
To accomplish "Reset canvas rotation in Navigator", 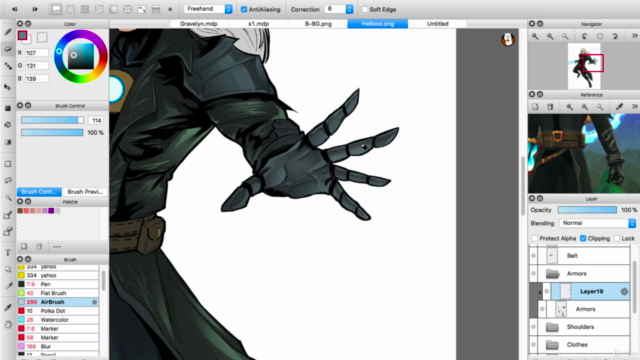I will (600, 36).
